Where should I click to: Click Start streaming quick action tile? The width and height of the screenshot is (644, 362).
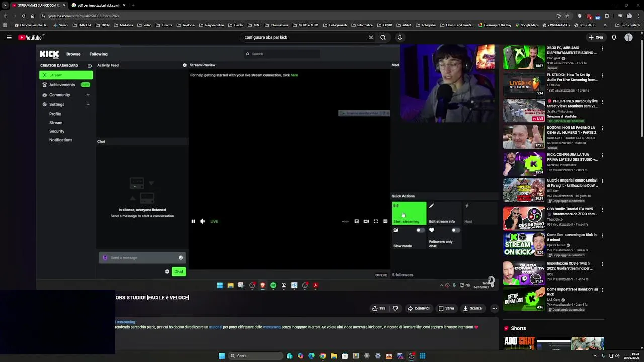[409, 213]
